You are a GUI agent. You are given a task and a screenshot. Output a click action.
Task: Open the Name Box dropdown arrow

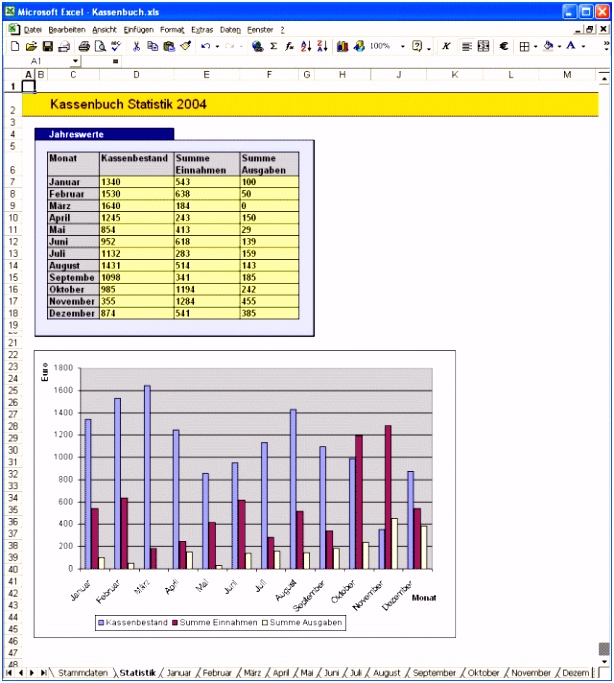76,61
